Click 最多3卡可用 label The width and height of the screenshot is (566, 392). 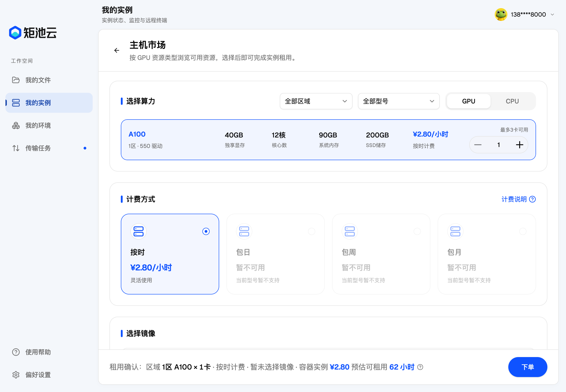click(x=514, y=130)
